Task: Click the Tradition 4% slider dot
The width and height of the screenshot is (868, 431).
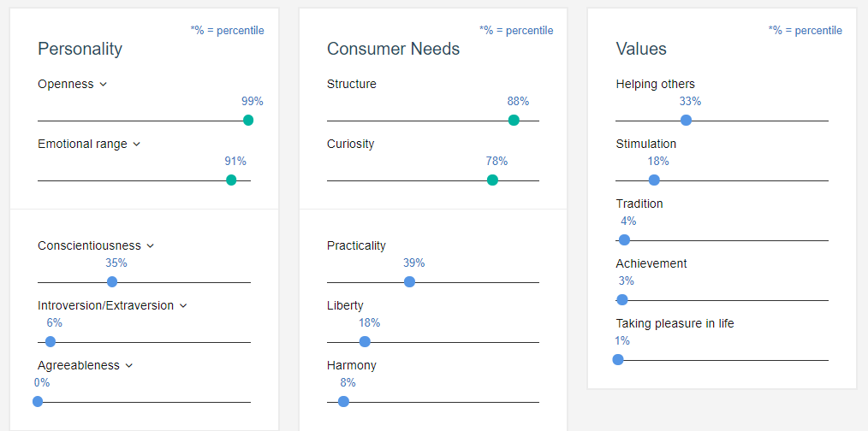Action: coord(624,239)
